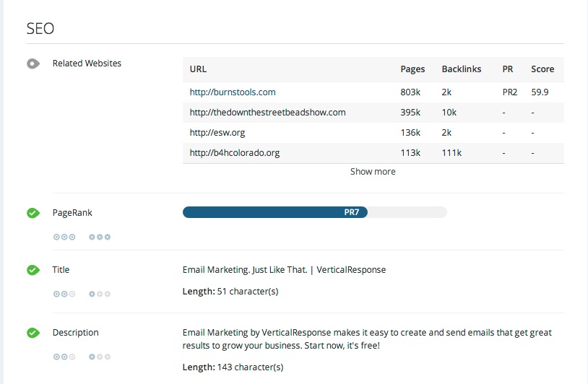Click the Related Websites label
Screen dimensions: 588x384
click(x=87, y=64)
